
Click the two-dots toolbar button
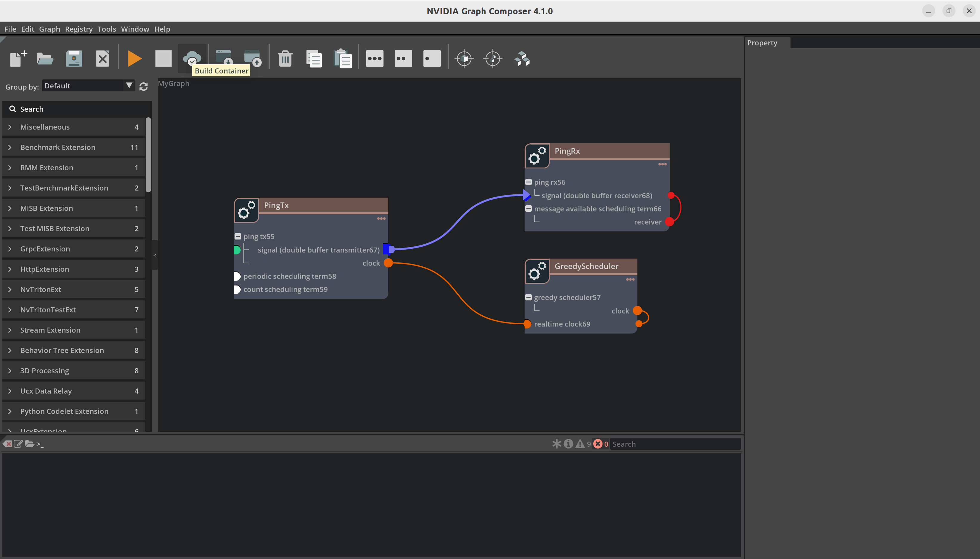pyautogui.click(x=403, y=59)
